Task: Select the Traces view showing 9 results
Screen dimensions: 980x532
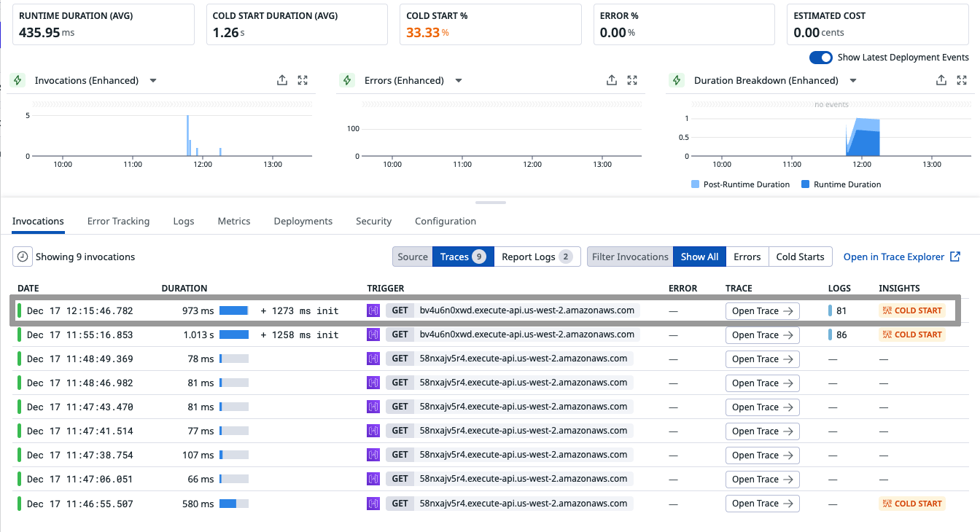Action: click(462, 257)
